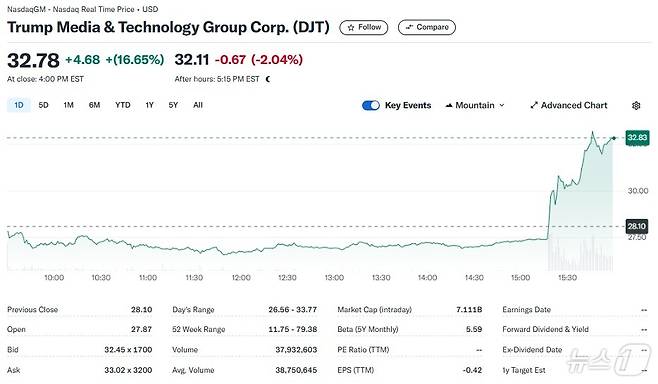Click the Ex-Dividend Date label
658x384 pixels.
click(x=532, y=350)
